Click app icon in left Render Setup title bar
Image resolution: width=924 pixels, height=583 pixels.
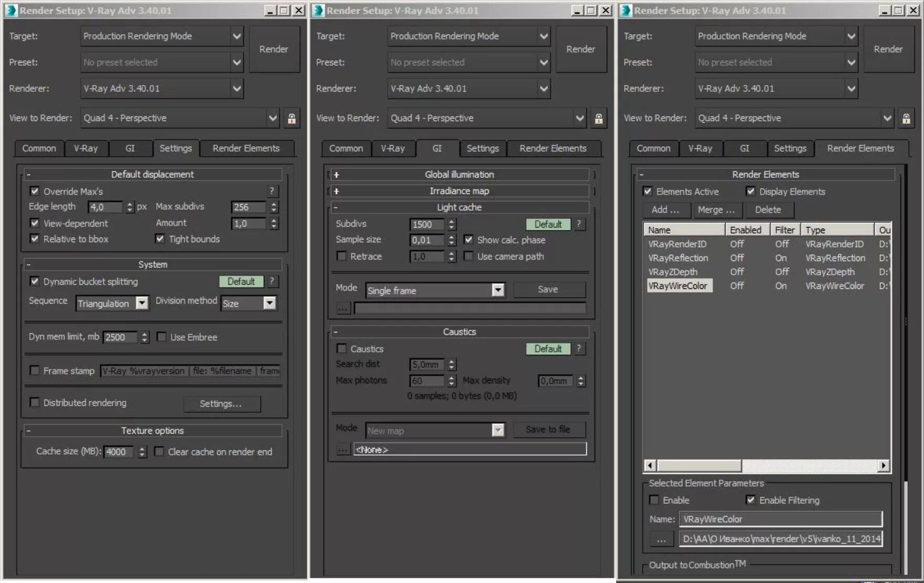(11, 10)
